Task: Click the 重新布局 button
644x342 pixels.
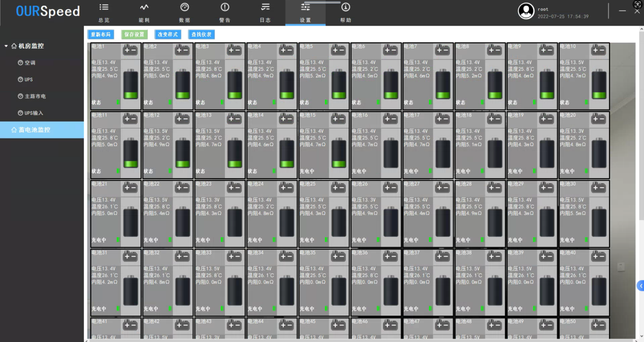Action: pos(101,35)
